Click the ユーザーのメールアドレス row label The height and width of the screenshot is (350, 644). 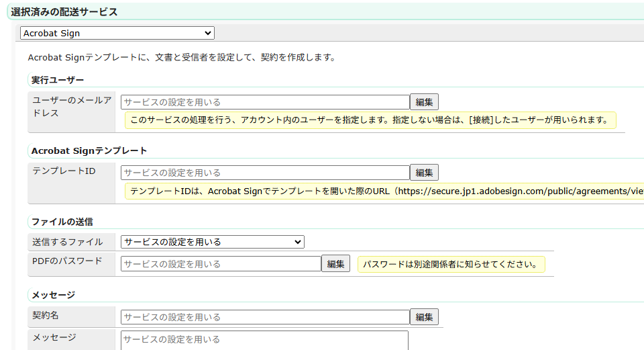coord(72,107)
